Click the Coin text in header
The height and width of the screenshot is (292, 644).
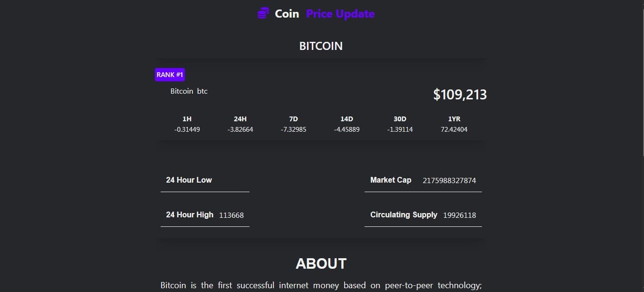click(x=287, y=14)
